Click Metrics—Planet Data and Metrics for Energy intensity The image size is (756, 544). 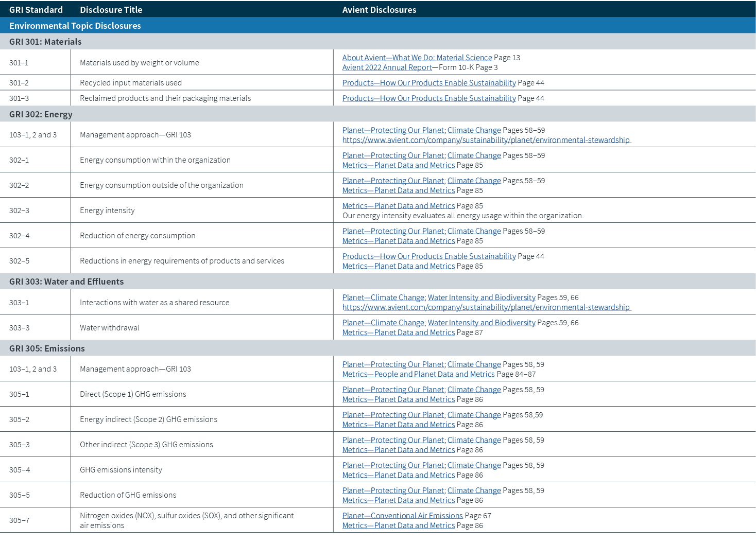click(x=398, y=205)
